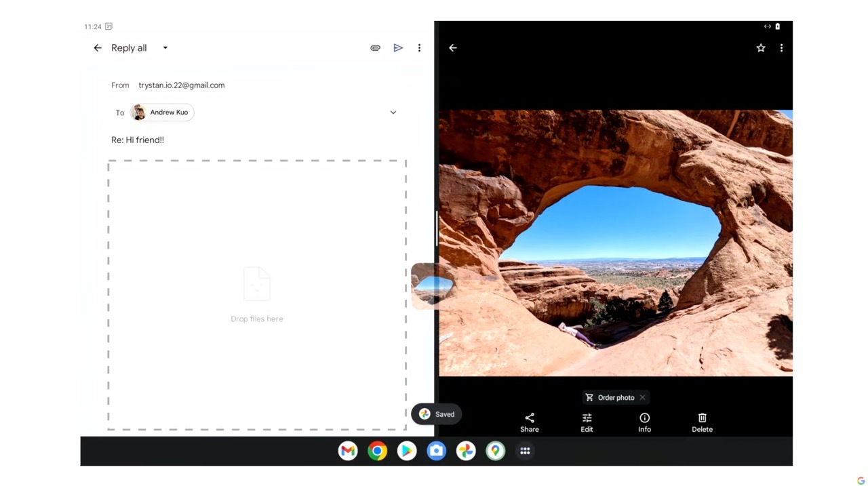868x486 pixels.
Task: Click the subject line Re: Hi friend!!
Action: point(138,140)
